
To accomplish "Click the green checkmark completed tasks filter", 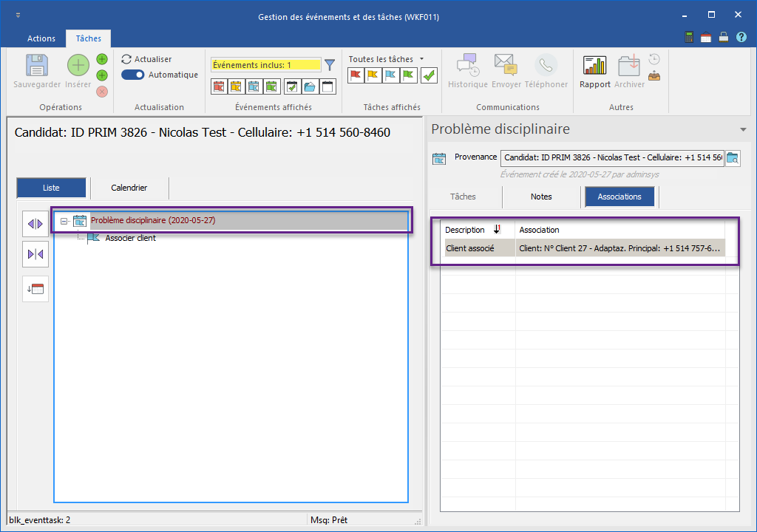I will point(429,75).
